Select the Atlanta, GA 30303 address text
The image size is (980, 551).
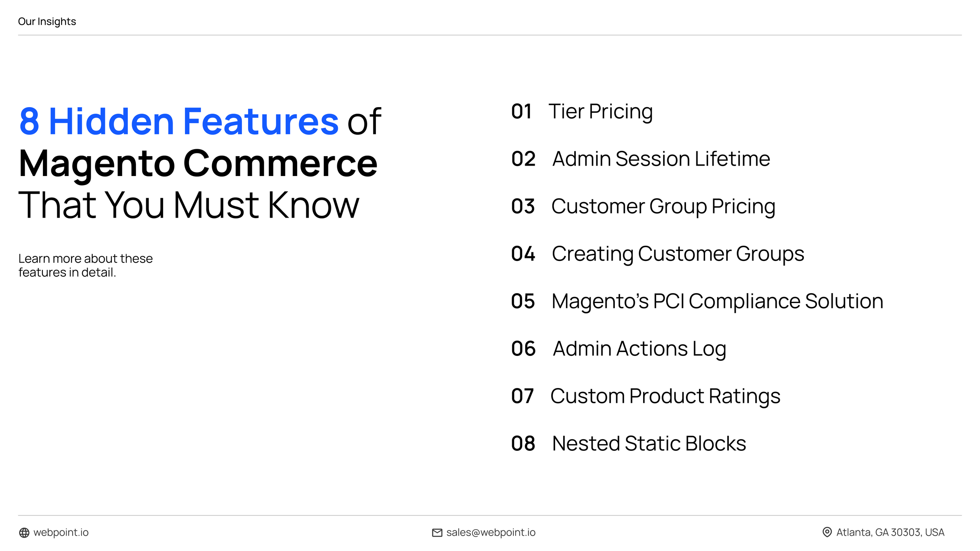pos(890,532)
